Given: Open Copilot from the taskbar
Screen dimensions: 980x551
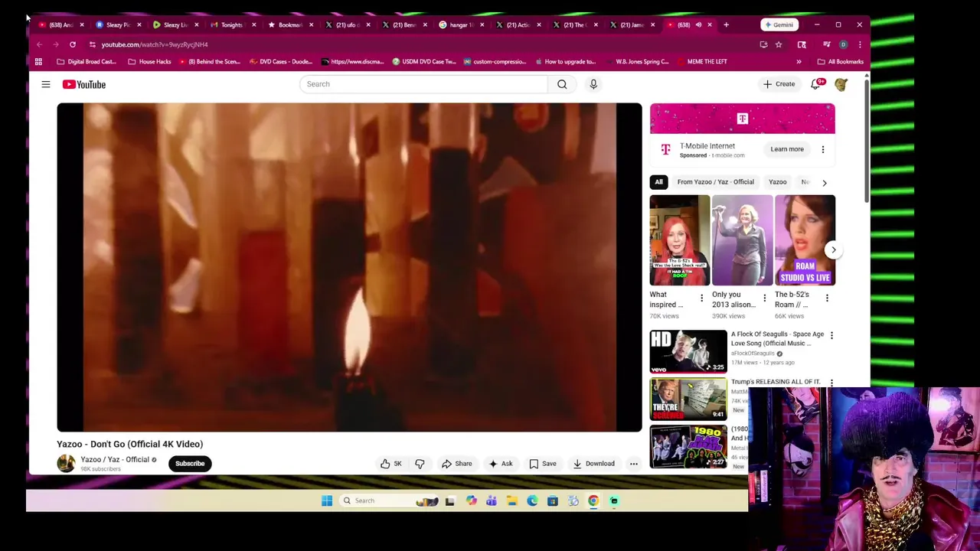Looking at the screenshot, I should point(471,500).
